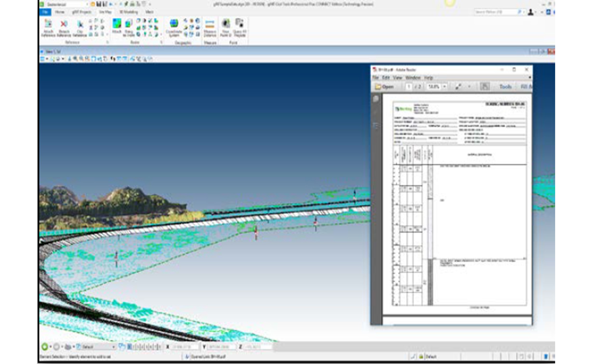Open File menu in Adobe Reader
The image size is (592, 364).
coord(375,78)
